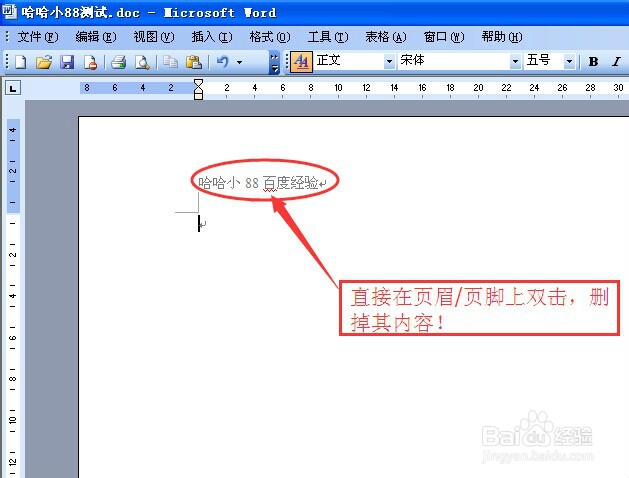Open the 帮助(H) menu

(502, 37)
